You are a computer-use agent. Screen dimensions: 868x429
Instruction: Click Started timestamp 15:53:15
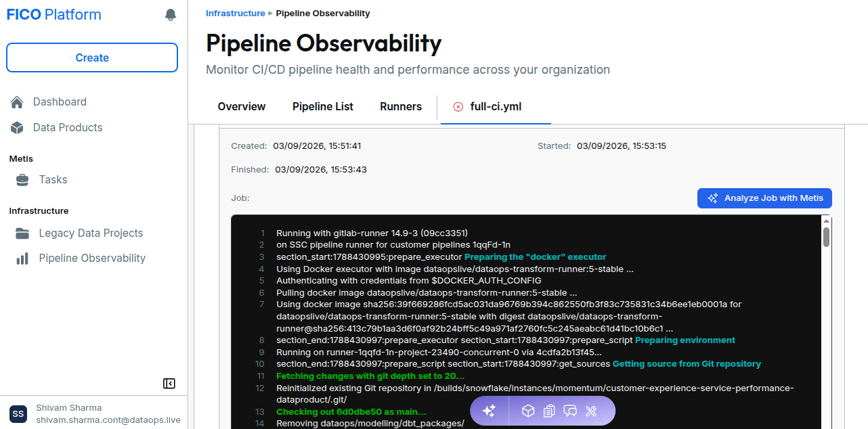coord(622,146)
